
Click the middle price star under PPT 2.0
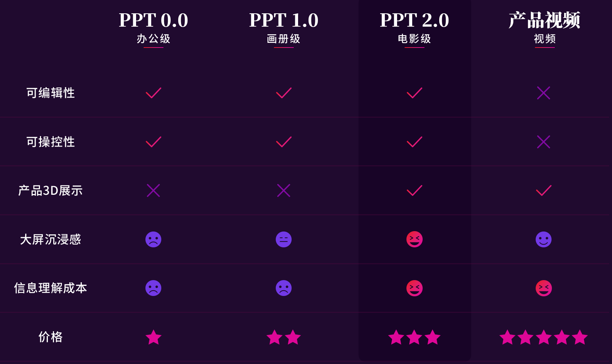pos(414,337)
